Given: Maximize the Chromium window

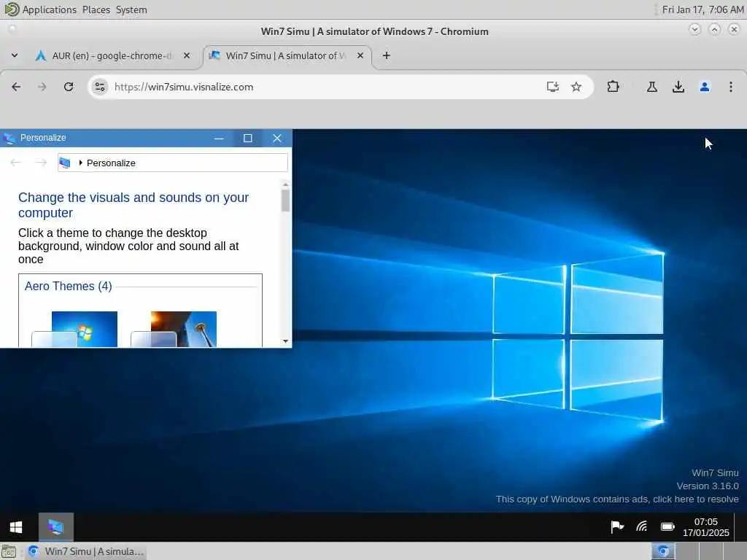Looking at the screenshot, I should coord(715,29).
